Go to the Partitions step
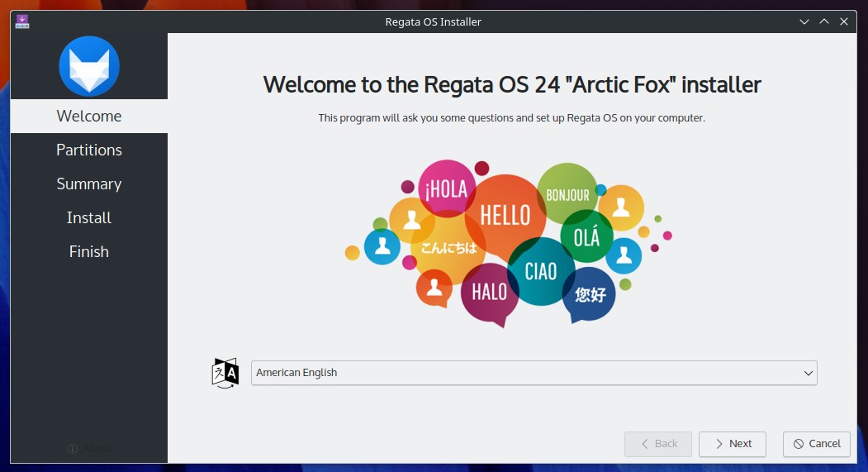 point(88,150)
